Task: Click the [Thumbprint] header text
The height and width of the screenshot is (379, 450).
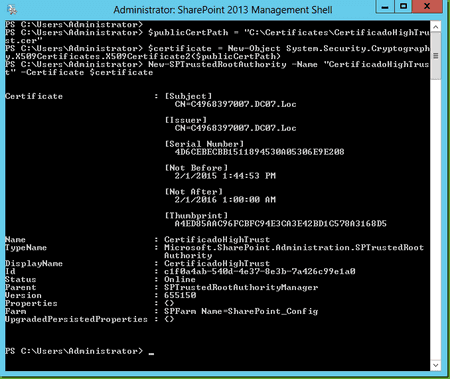Action: 196,215
